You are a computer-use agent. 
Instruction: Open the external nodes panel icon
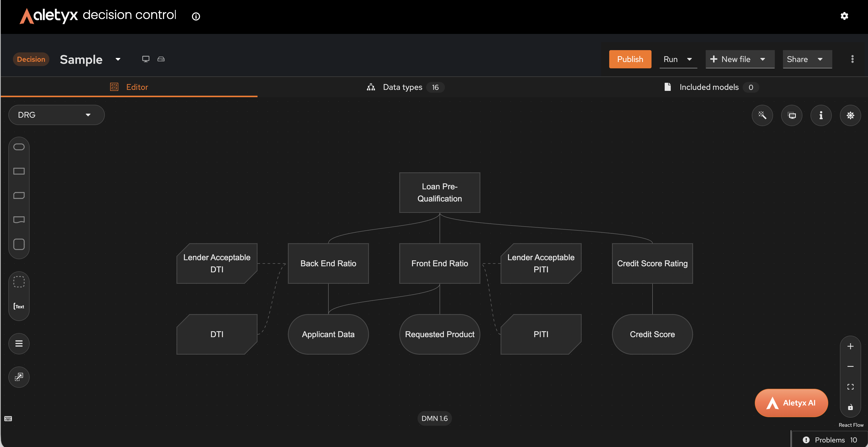coord(19,377)
